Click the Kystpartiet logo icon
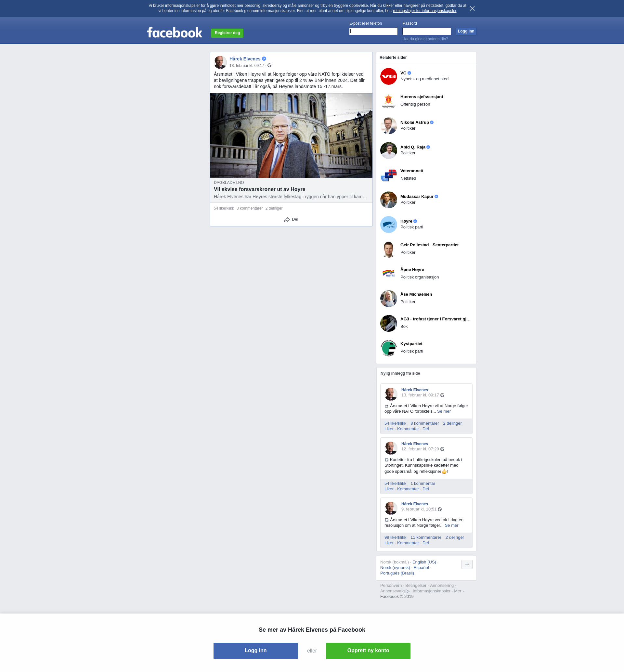Image resolution: width=624 pixels, height=672 pixels. (x=388, y=348)
